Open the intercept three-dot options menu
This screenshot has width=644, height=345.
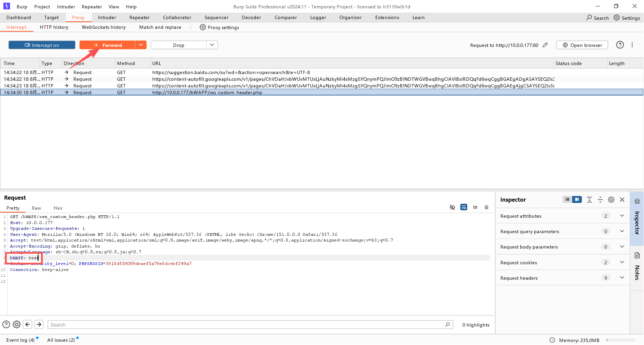[632, 45]
